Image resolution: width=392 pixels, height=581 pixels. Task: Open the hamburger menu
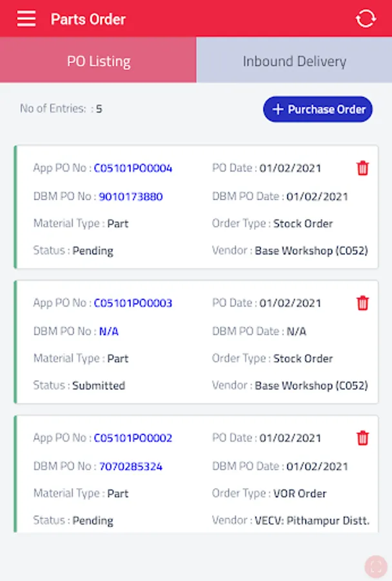point(26,19)
